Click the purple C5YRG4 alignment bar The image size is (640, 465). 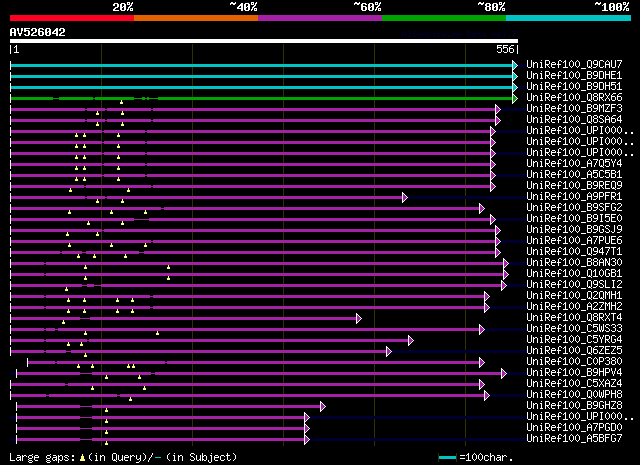pos(209,340)
